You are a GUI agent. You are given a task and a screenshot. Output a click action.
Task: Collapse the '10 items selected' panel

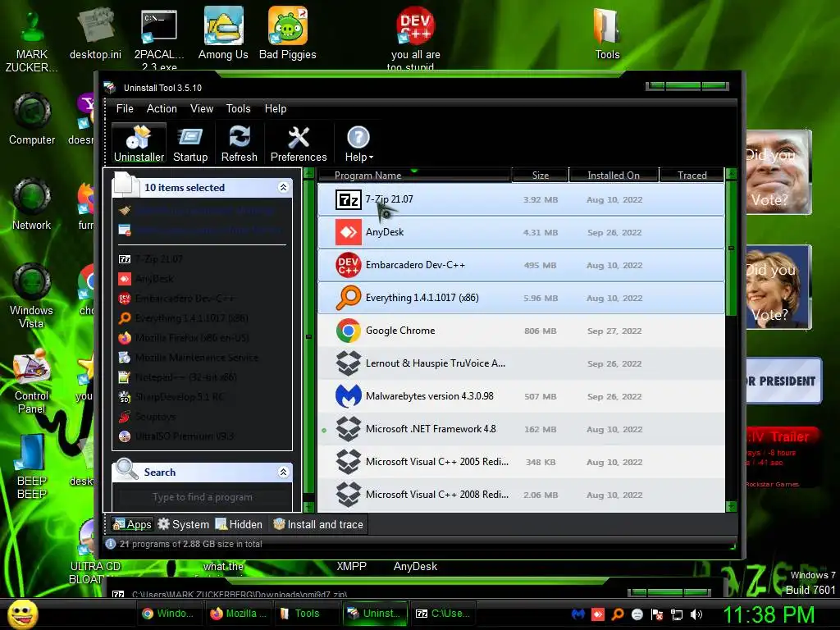tap(283, 187)
